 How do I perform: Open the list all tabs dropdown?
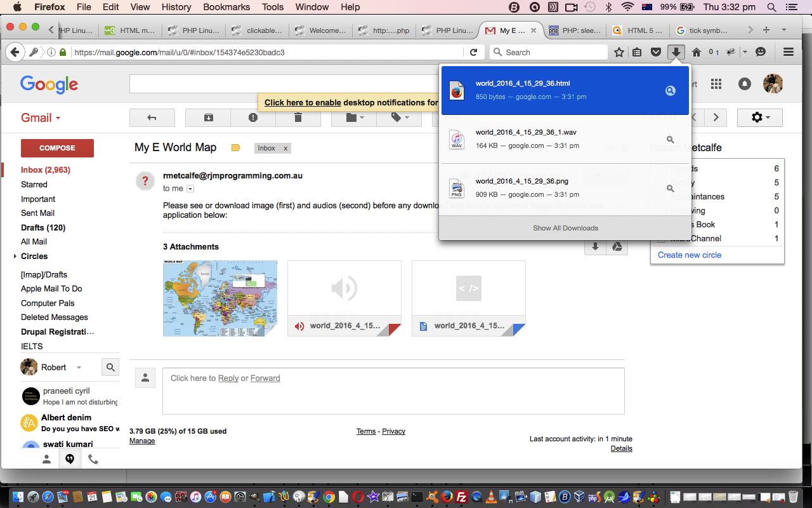[x=784, y=30]
